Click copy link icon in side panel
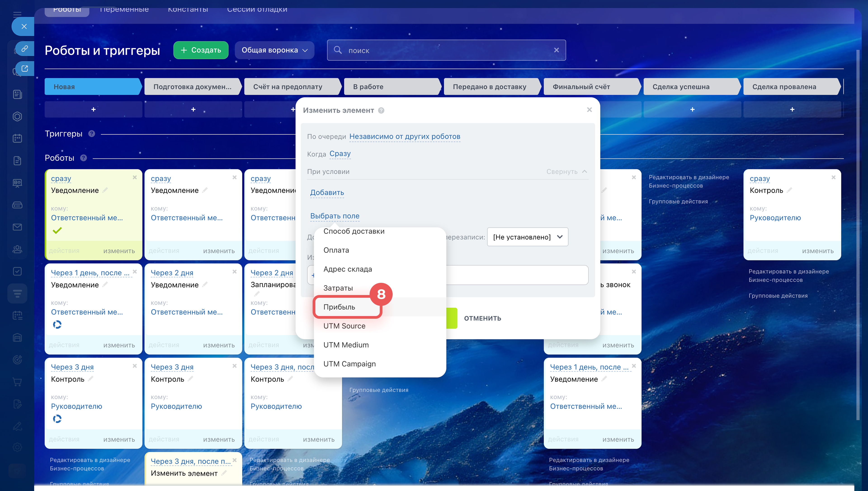 pyautogui.click(x=25, y=49)
